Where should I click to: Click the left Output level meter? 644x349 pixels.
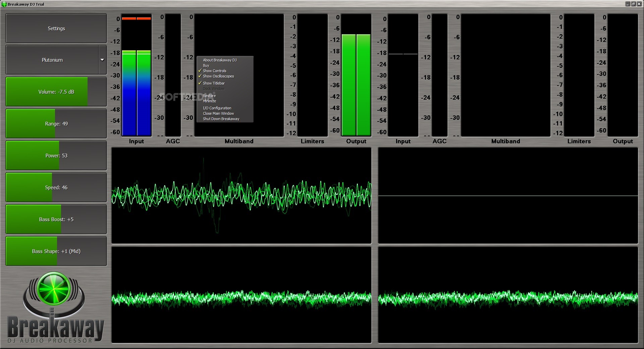coord(356,76)
